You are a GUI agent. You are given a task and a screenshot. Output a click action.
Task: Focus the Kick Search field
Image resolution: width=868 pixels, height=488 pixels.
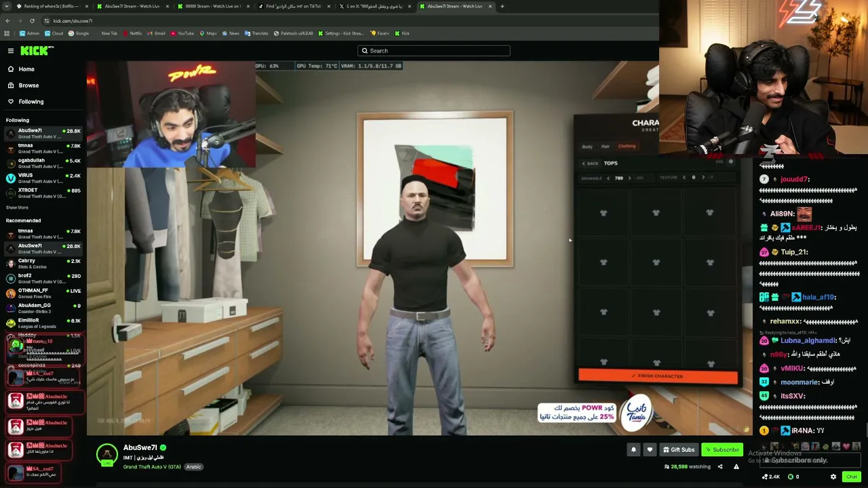coord(434,51)
